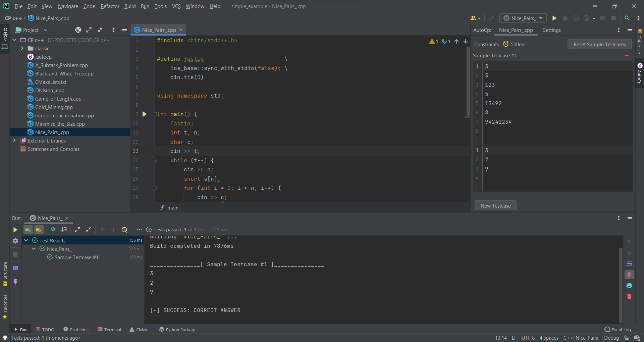Toggle soft-wrap in Run console
Viewport: 644px width, 342px height.
pos(629,264)
